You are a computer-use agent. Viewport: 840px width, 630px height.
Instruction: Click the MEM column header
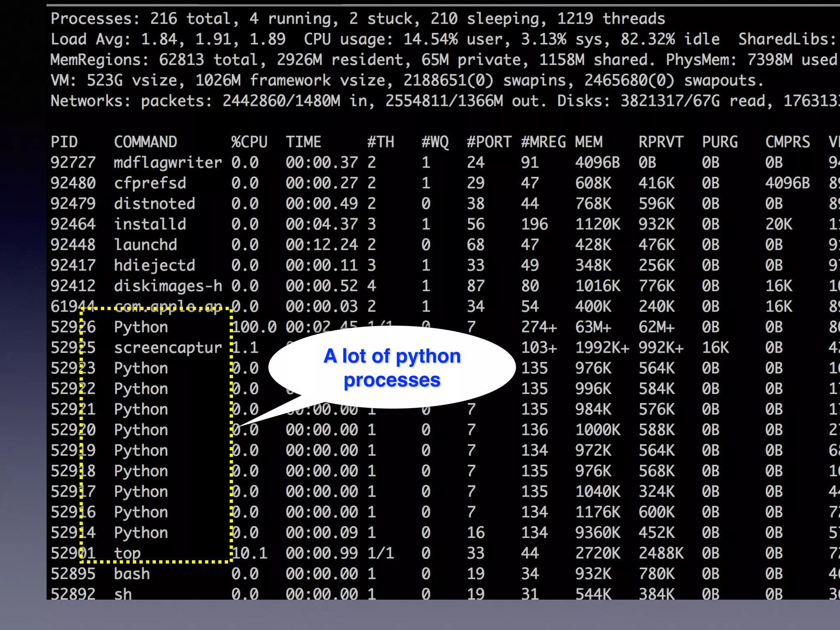(x=589, y=142)
